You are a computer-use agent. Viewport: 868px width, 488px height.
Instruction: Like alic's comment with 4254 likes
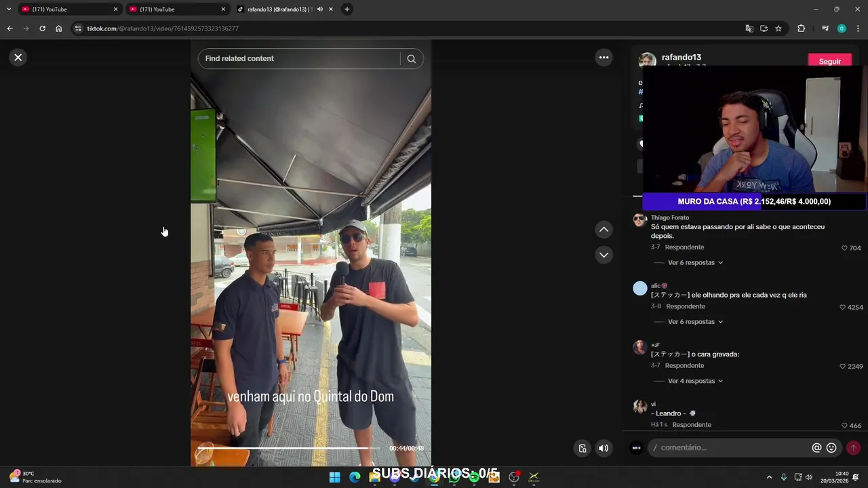842,307
